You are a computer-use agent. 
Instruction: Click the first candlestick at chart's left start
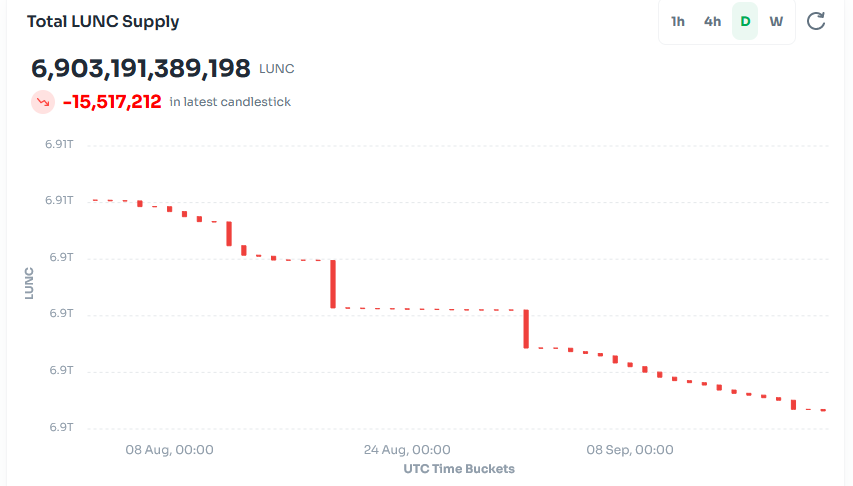95,200
